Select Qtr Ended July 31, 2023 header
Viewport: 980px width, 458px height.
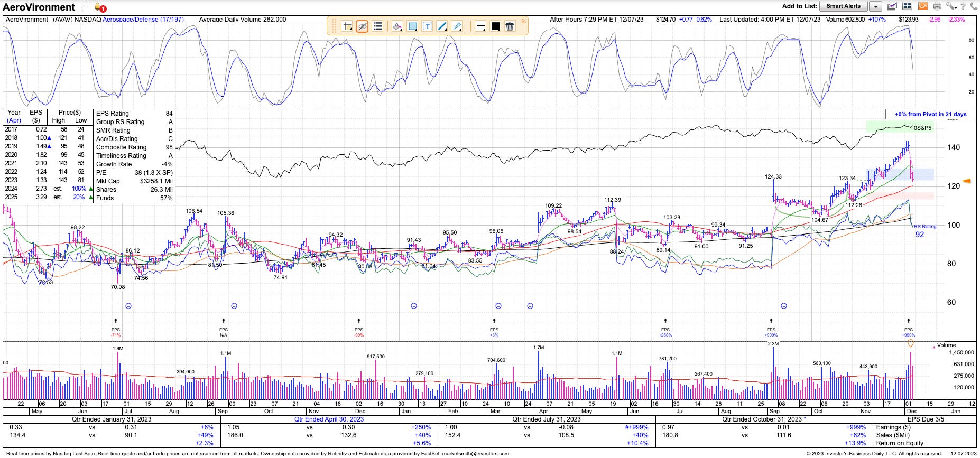[547, 419]
